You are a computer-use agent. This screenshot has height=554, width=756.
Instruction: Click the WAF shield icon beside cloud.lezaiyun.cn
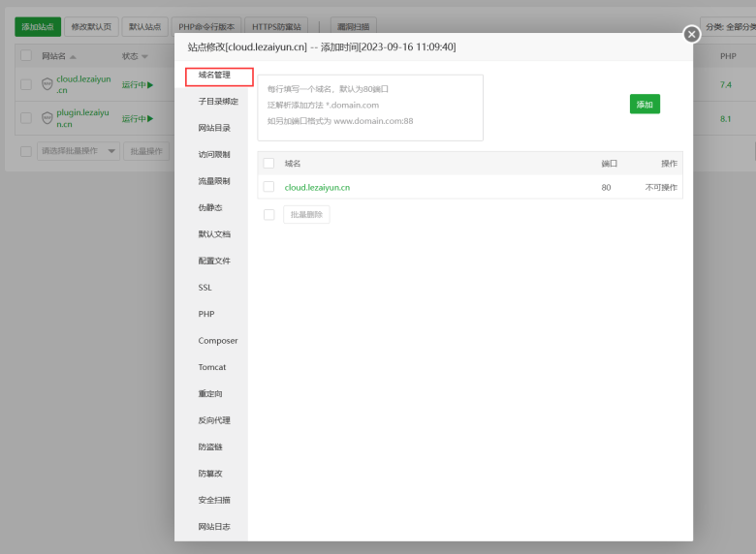click(47, 85)
